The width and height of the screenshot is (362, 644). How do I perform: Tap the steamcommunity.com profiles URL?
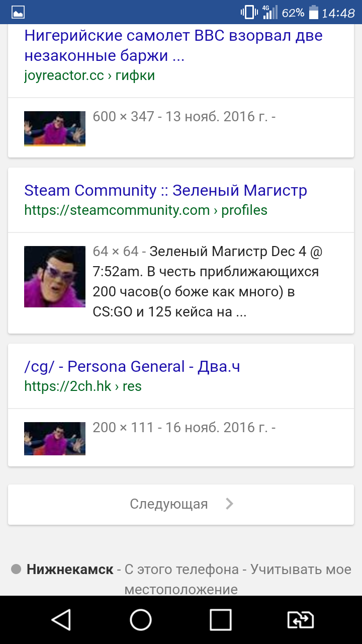(146, 210)
